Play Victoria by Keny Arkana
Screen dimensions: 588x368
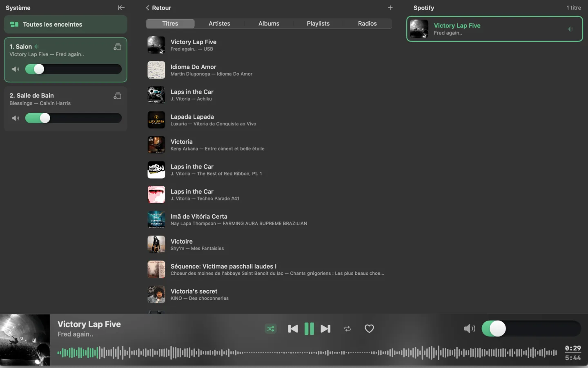[269, 145]
